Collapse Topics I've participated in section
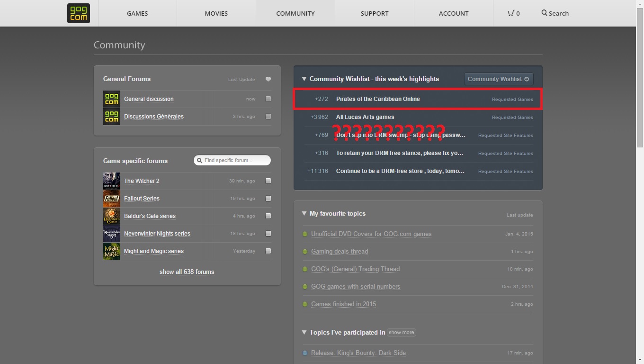The width and height of the screenshot is (644, 364). 304,332
